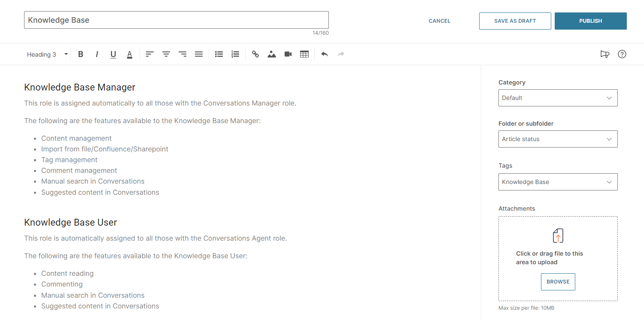This screenshot has height=320, width=644.
Task: Undo the last edit
Action: click(325, 54)
